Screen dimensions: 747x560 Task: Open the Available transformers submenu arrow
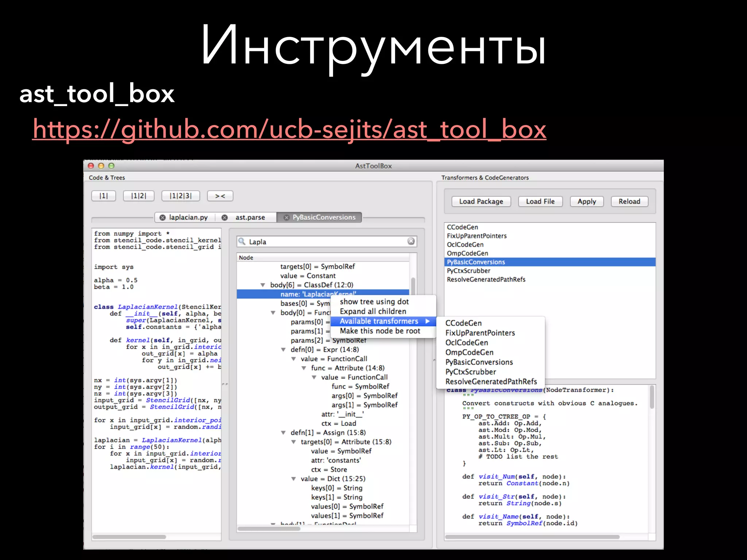[427, 321]
